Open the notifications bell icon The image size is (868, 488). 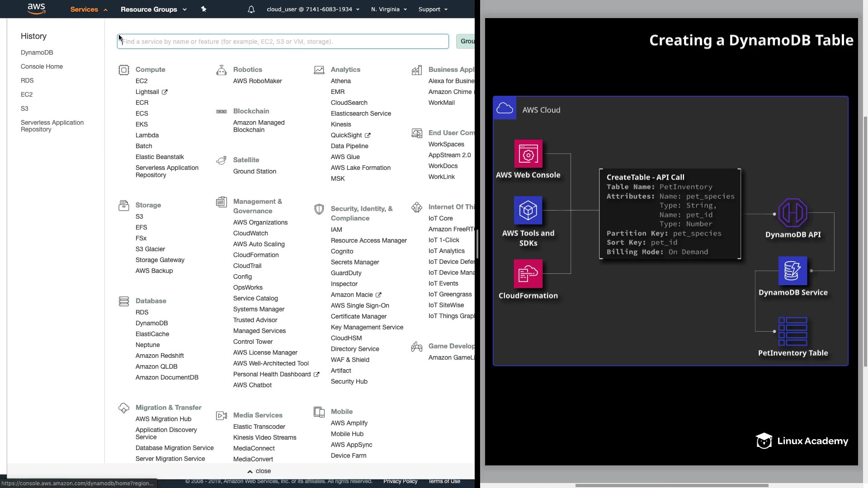point(251,9)
